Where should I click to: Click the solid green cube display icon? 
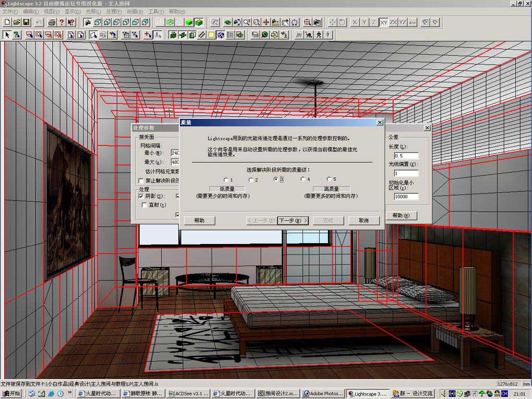point(189,22)
